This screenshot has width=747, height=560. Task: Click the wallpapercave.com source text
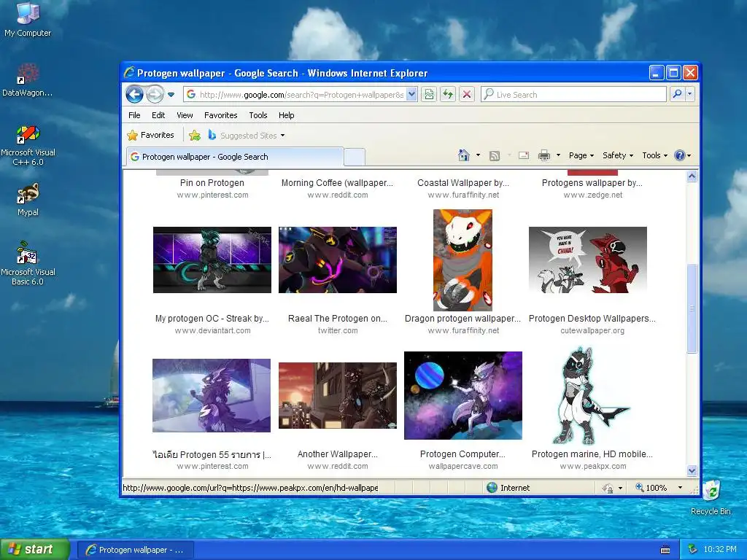[x=463, y=466]
